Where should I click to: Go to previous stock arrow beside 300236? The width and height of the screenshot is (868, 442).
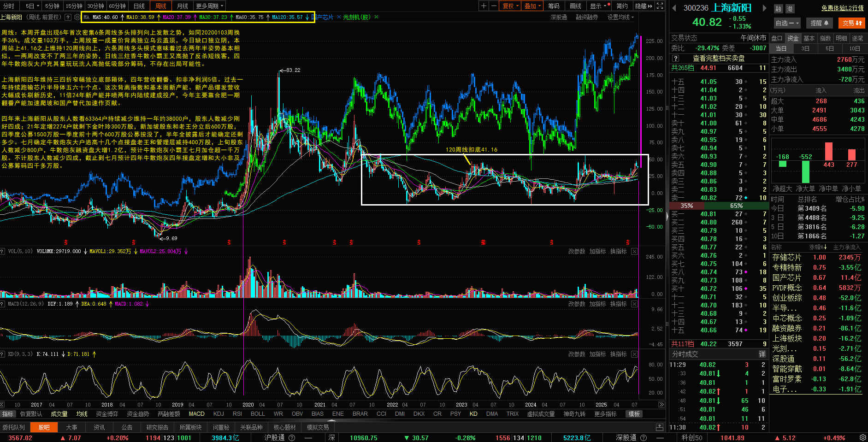(x=674, y=8)
